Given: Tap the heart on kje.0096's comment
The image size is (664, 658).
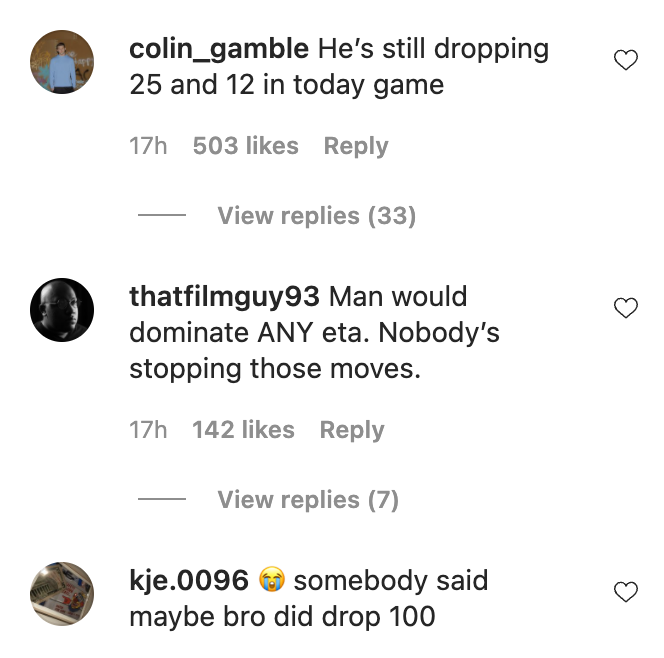Looking at the screenshot, I should pyautogui.click(x=625, y=592).
